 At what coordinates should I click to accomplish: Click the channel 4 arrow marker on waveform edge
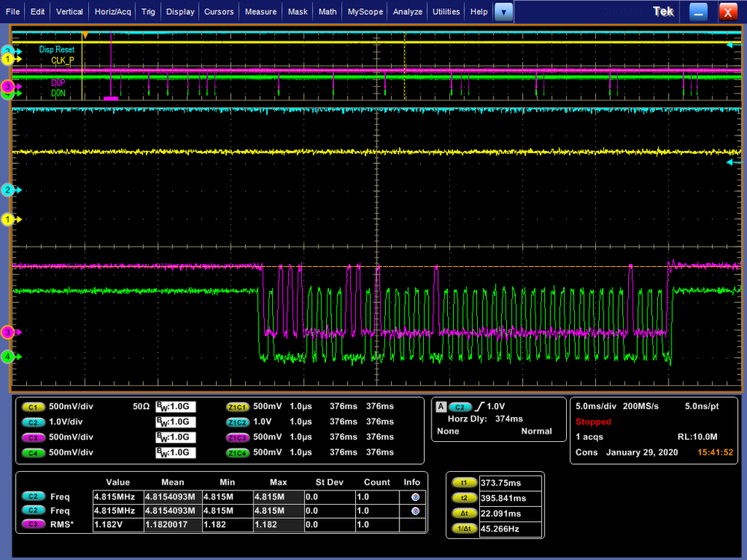(8, 357)
